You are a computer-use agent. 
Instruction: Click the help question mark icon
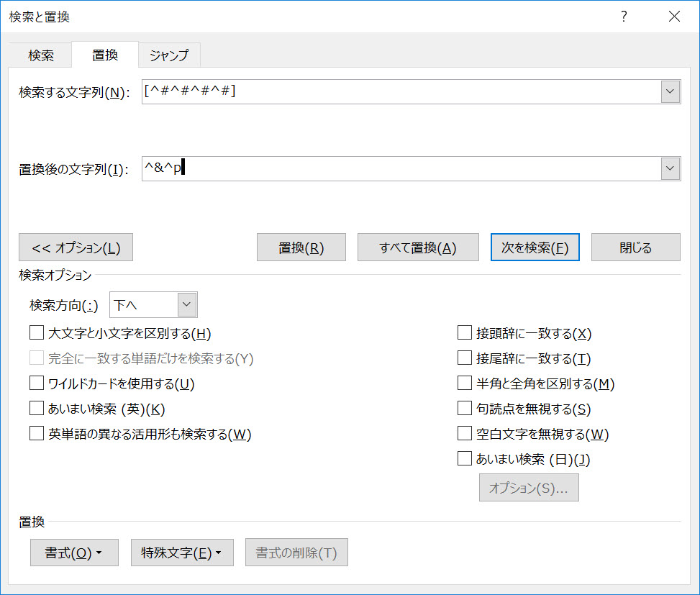pyautogui.click(x=624, y=17)
